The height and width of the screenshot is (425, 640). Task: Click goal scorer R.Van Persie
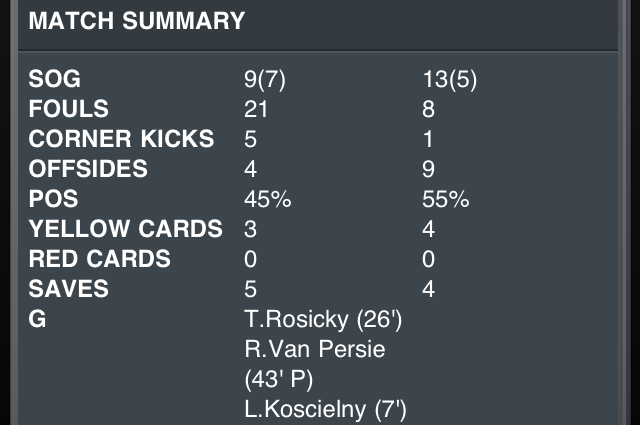[x=314, y=350]
